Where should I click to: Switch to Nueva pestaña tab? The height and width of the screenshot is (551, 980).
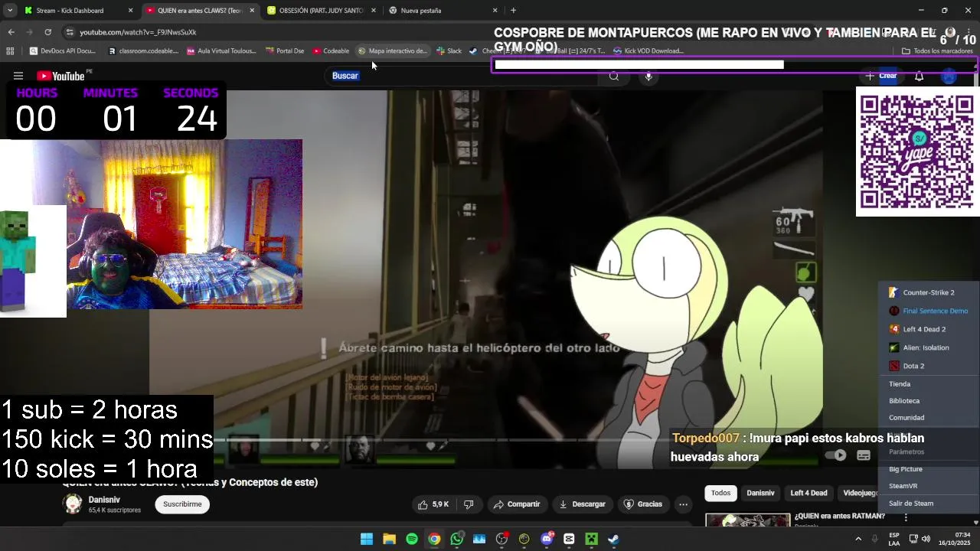click(444, 11)
